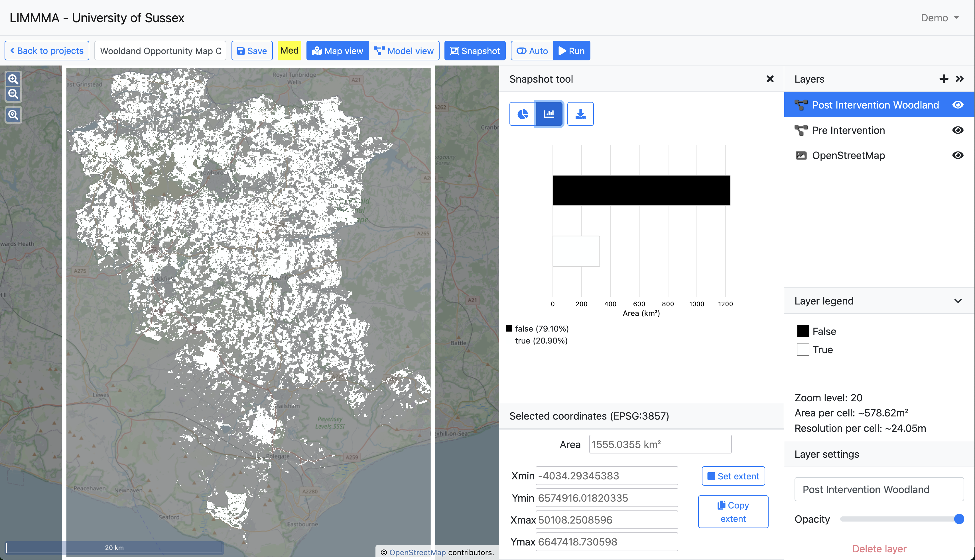Viewport: 975px width, 560px height.
Task: Add a new layer with plus icon
Action: pos(943,79)
